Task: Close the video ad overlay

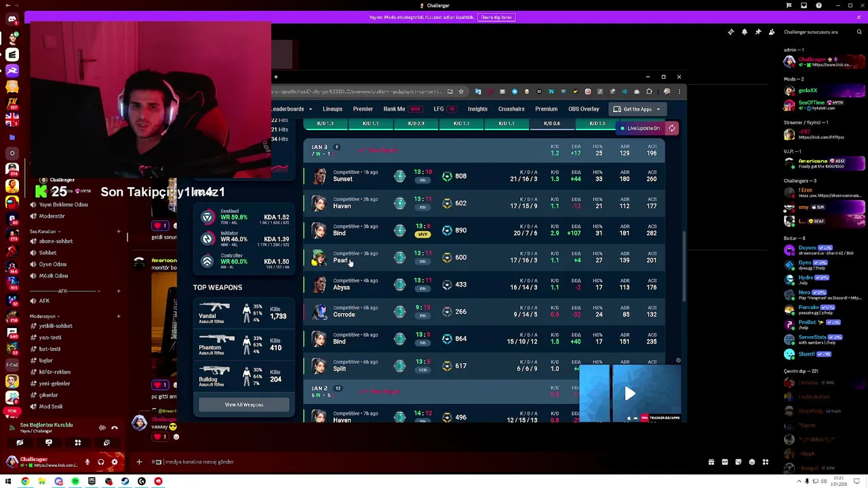Action: point(678,361)
